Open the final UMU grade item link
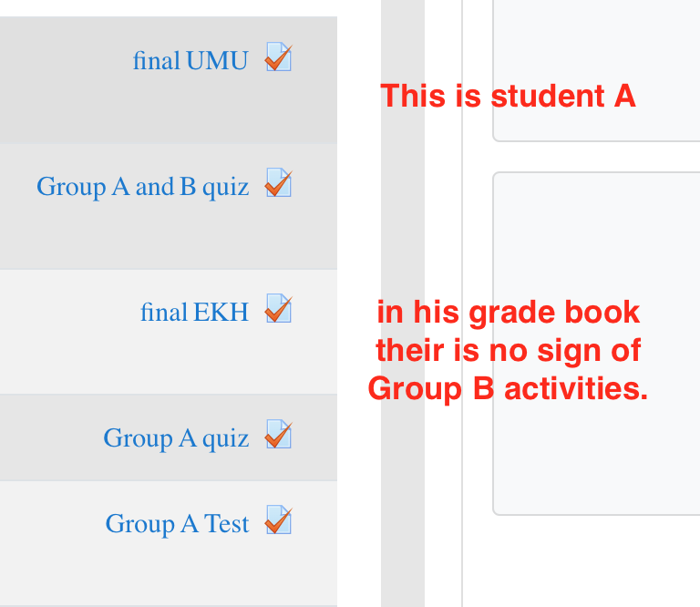The image size is (700, 607). tap(190, 61)
